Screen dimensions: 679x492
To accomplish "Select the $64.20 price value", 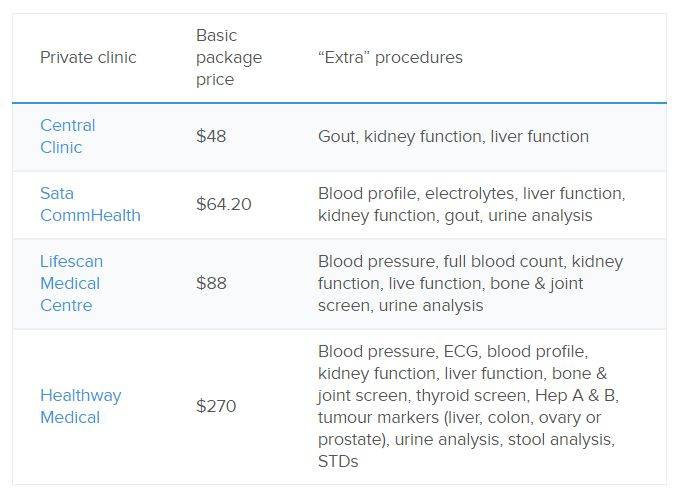I will coord(224,204).
